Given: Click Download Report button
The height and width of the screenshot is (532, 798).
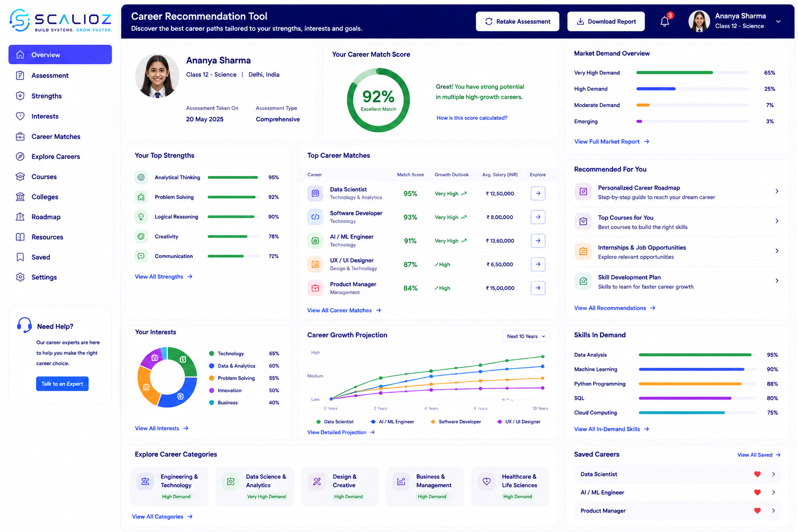Looking at the screenshot, I should 606,21.
